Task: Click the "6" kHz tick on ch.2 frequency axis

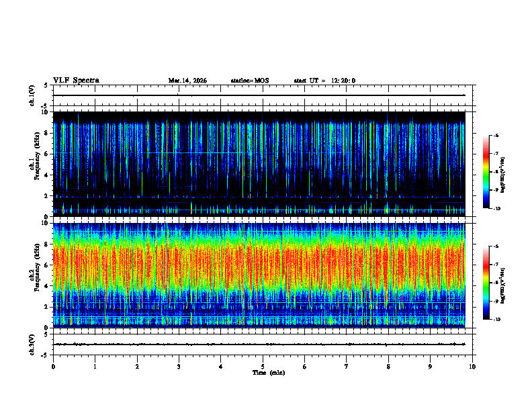Action: click(47, 265)
